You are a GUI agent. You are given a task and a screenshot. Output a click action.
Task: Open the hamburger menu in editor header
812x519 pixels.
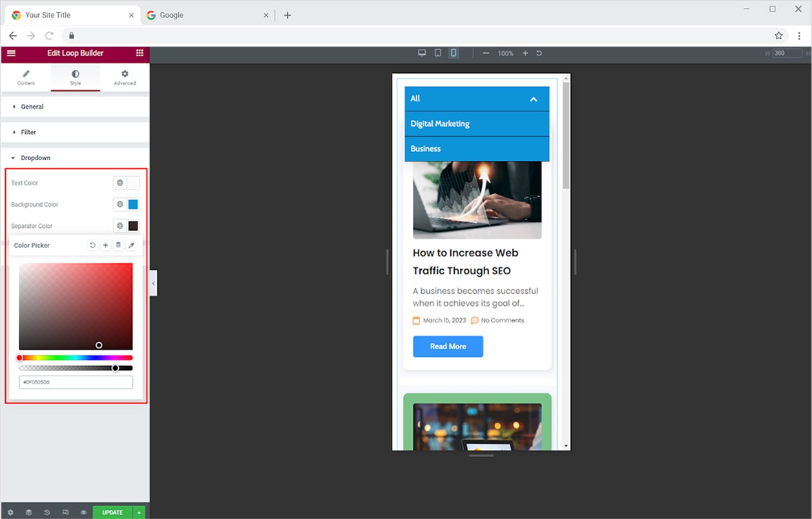click(x=11, y=53)
